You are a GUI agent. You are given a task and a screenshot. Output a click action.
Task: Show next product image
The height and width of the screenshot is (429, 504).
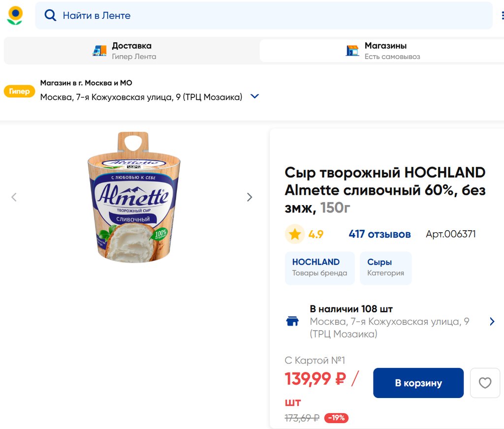tap(250, 197)
